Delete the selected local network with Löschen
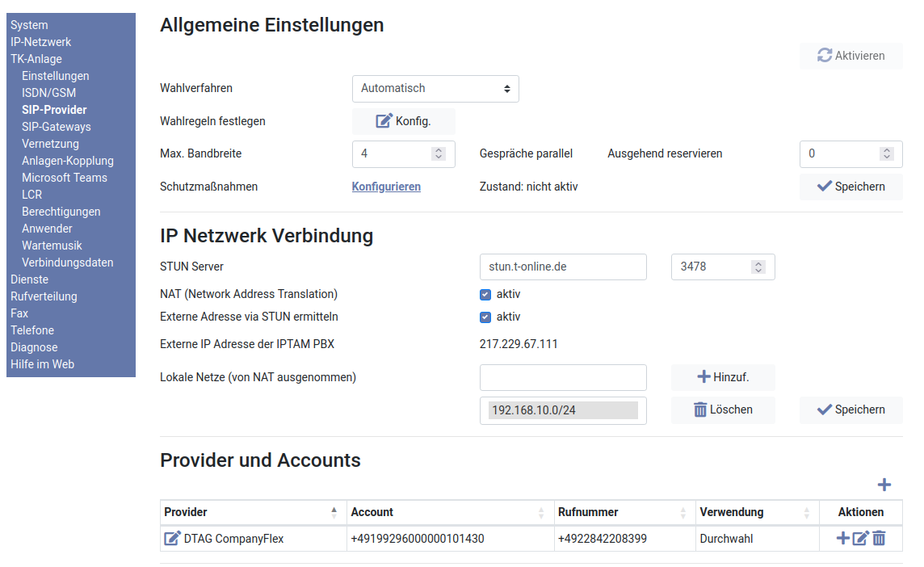The height and width of the screenshot is (567, 924). (x=723, y=409)
